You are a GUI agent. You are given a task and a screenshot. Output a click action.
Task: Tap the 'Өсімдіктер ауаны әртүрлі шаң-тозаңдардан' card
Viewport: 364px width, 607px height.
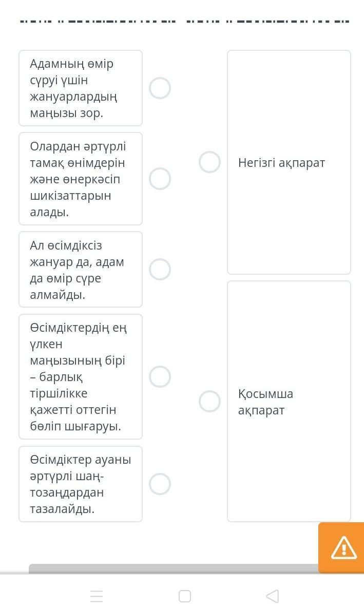81,484
